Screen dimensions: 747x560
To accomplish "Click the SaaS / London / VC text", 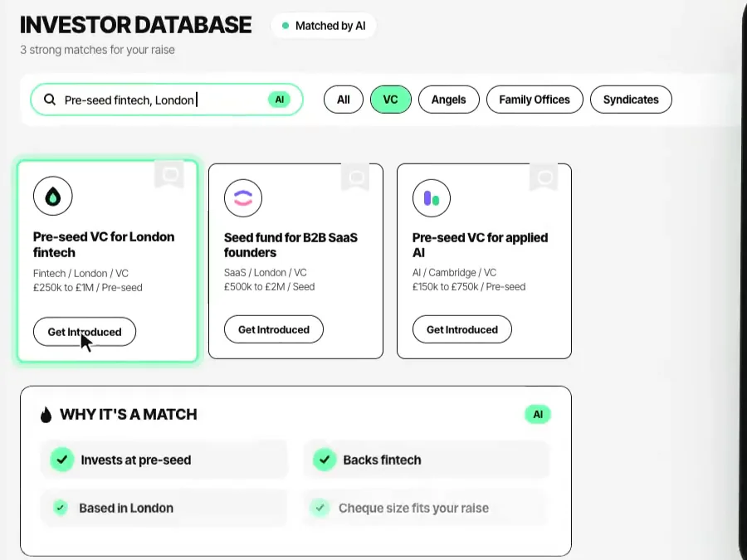I will pyautogui.click(x=266, y=273).
